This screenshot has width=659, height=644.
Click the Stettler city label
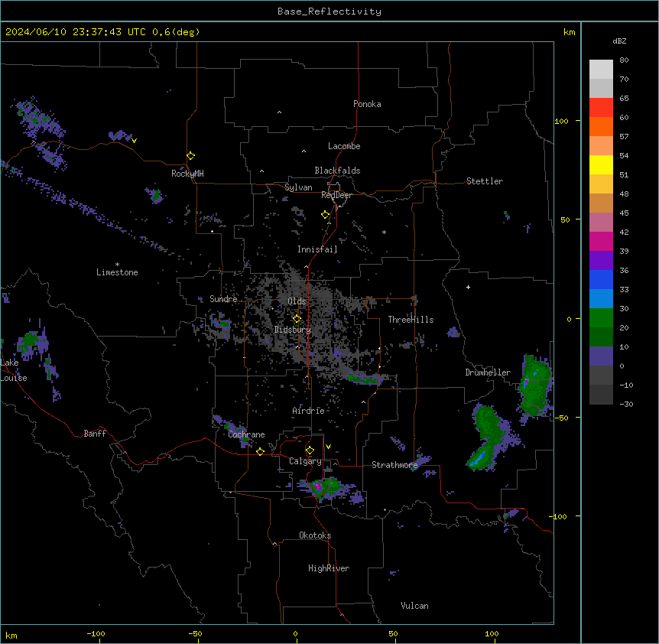(x=485, y=181)
